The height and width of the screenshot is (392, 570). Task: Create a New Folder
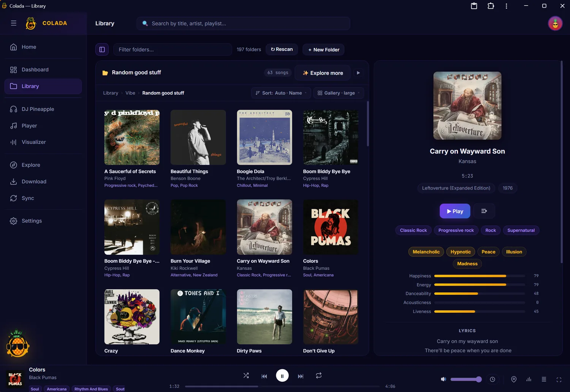[x=323, y=50]
